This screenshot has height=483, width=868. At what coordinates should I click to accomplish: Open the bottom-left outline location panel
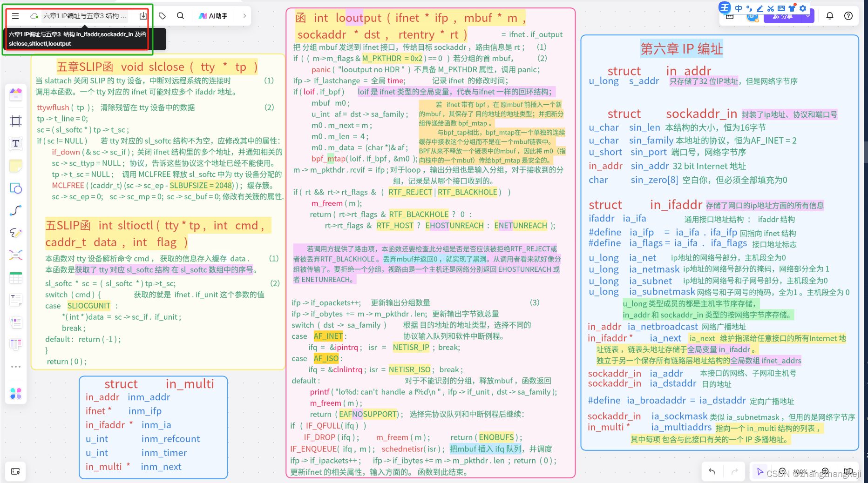tap(15, 471)
